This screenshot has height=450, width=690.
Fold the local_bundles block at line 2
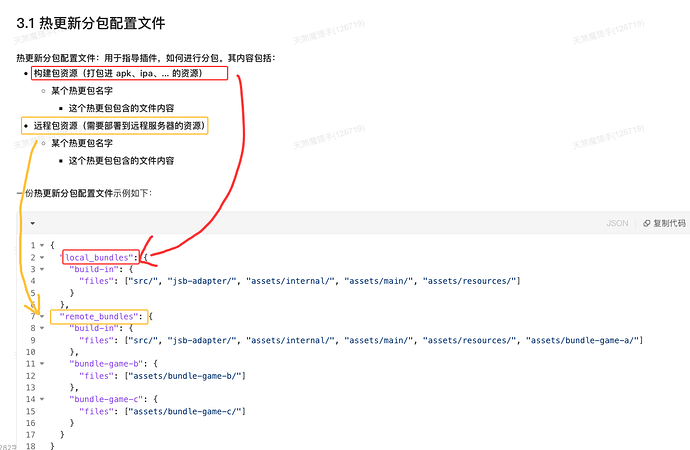pyautogui.click(x=42, y=257)
